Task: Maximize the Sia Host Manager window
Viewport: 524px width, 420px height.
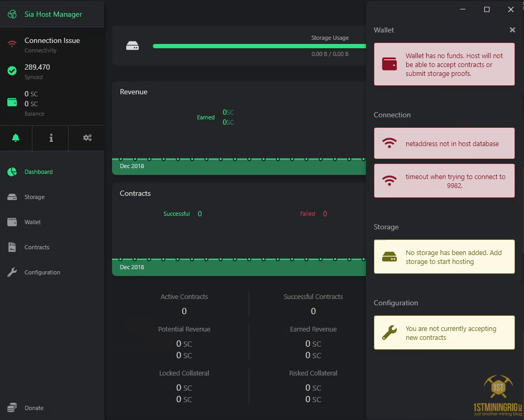Action: (x=487, y=9)
